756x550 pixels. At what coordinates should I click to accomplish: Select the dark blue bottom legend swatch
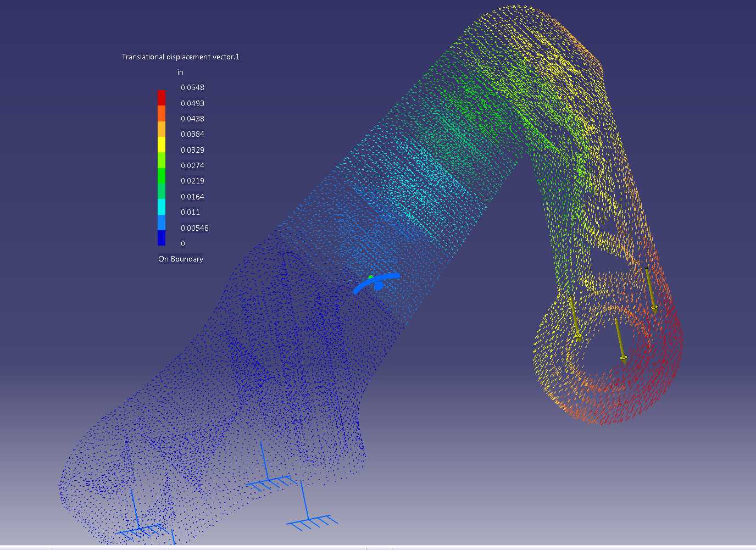pos(162,238)
